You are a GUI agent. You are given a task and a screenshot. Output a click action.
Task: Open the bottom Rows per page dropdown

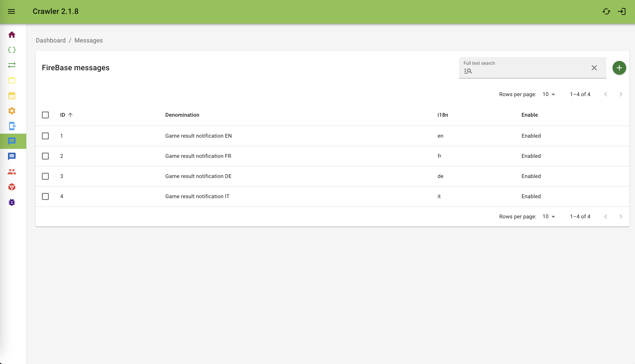[549, 216]
